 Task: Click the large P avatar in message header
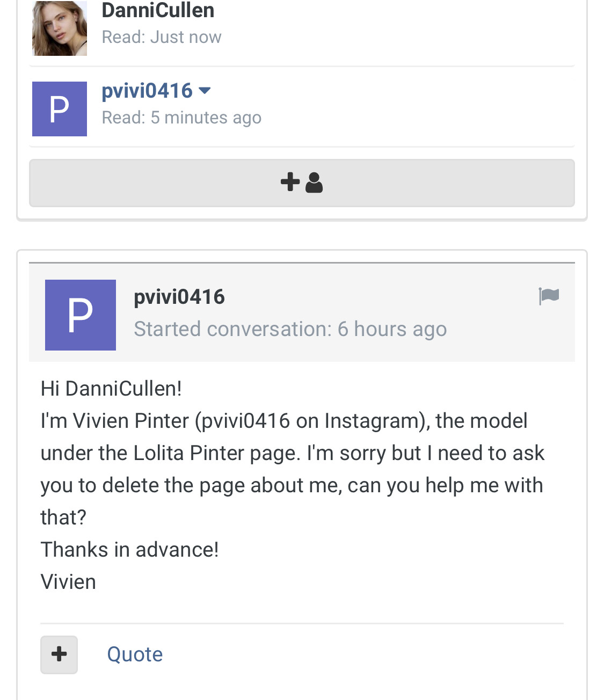coord(81,315)
